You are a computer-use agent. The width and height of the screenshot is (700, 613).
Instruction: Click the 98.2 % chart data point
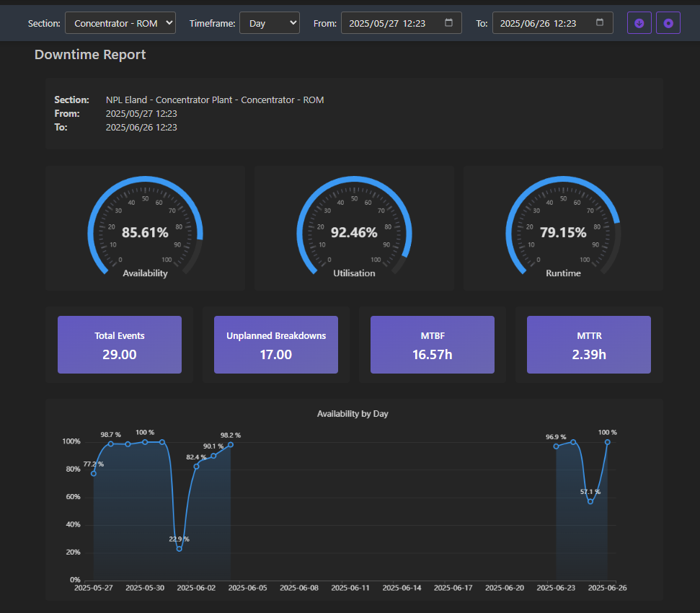[231, 445]
